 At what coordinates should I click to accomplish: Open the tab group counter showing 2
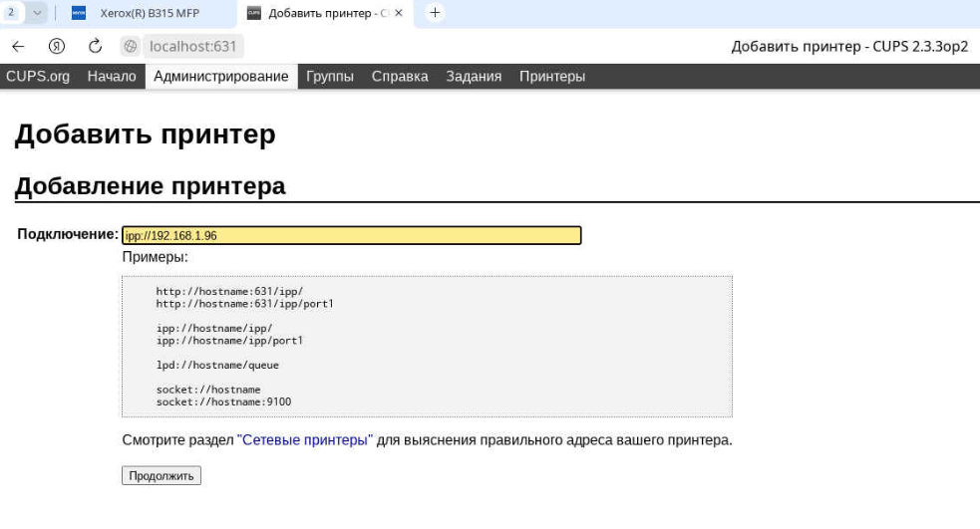(11, 13)
